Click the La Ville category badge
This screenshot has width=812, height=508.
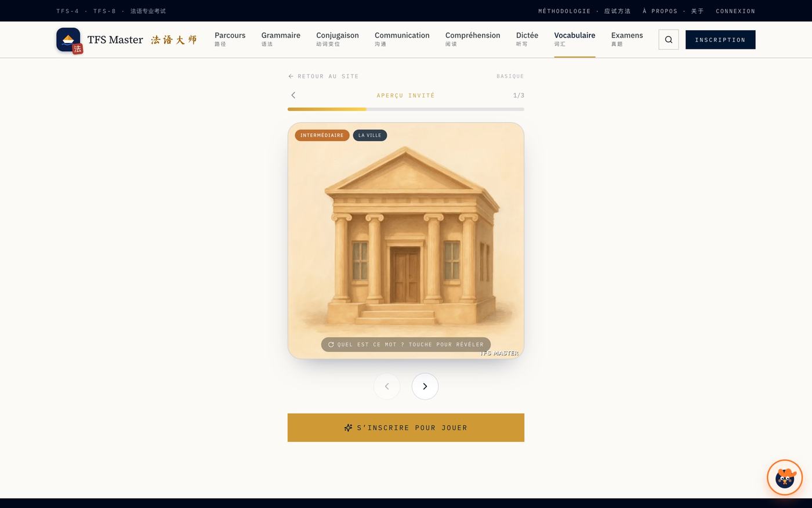[370, 135]
